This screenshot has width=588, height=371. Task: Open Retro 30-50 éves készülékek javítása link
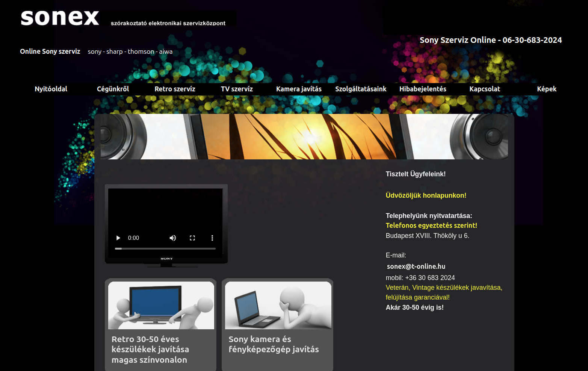point(150,349)
